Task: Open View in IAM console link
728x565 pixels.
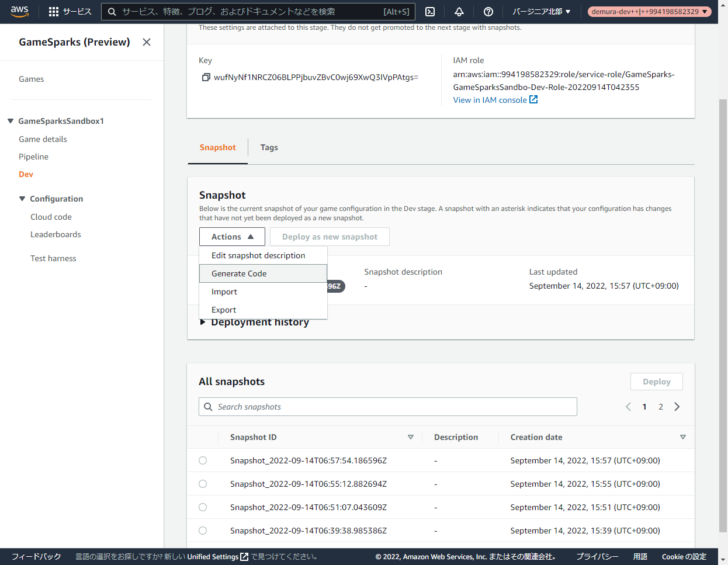Action: (491, 99)
